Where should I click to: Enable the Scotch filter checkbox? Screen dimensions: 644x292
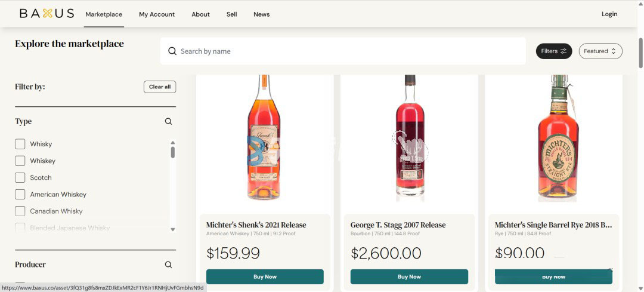click(x=20, y=177)
